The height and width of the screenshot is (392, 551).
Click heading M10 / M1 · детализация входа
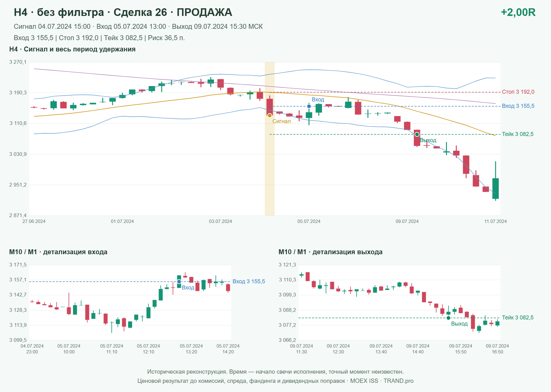click(x=58, y=252)
